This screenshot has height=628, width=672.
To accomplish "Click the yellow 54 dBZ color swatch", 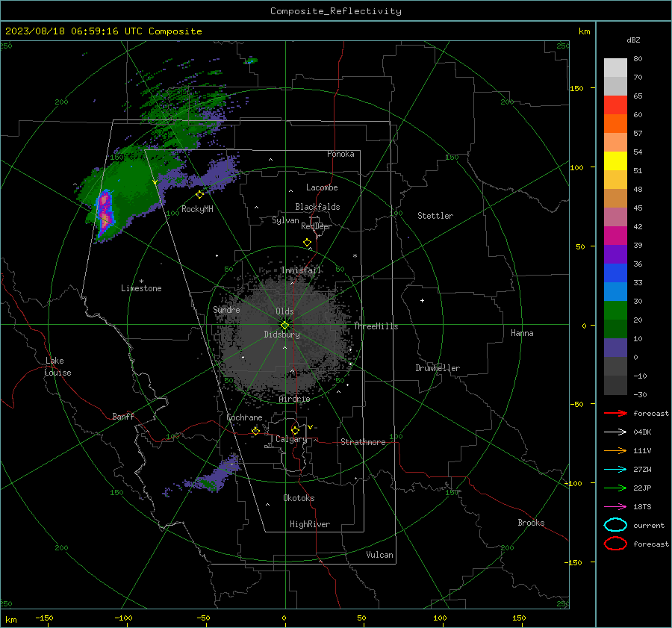I will [x=615, y=161].
